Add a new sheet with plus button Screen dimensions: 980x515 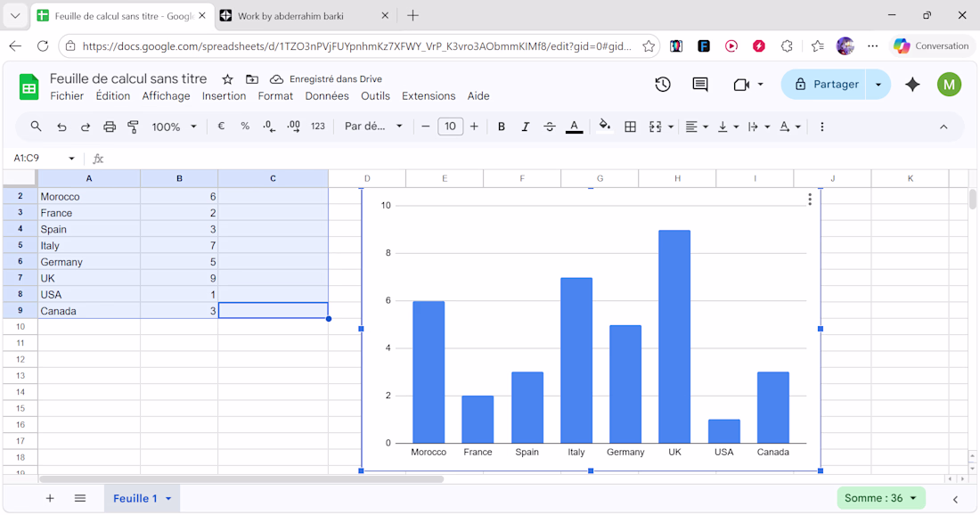(50, 498)
